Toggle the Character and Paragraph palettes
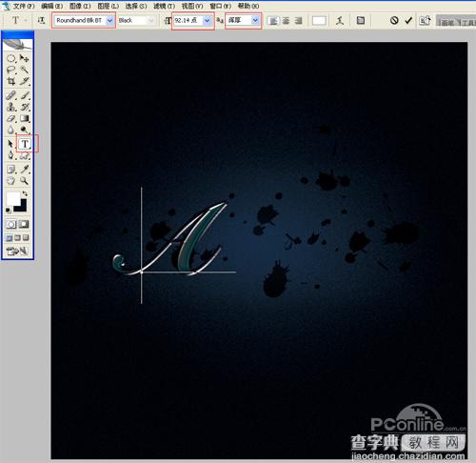476x463 pixels. click(x=361, y=21)
